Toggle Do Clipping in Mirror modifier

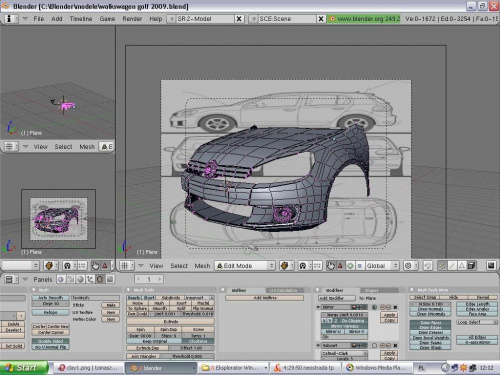pos(352,321)
